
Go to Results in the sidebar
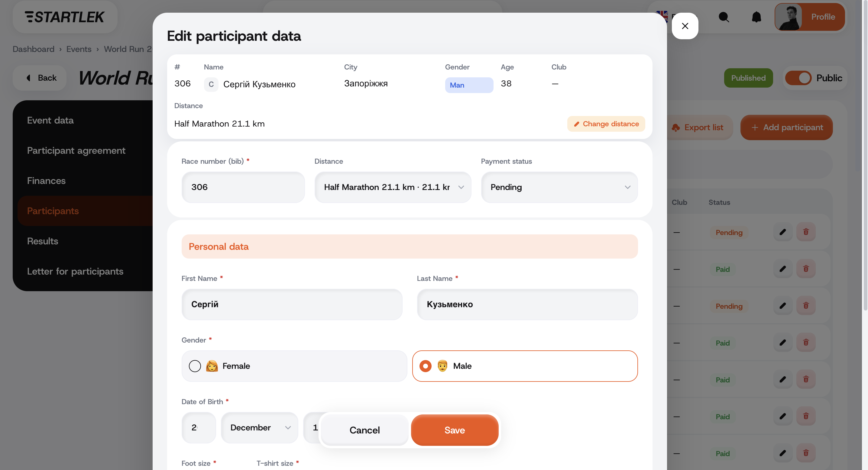pos(42,241)
